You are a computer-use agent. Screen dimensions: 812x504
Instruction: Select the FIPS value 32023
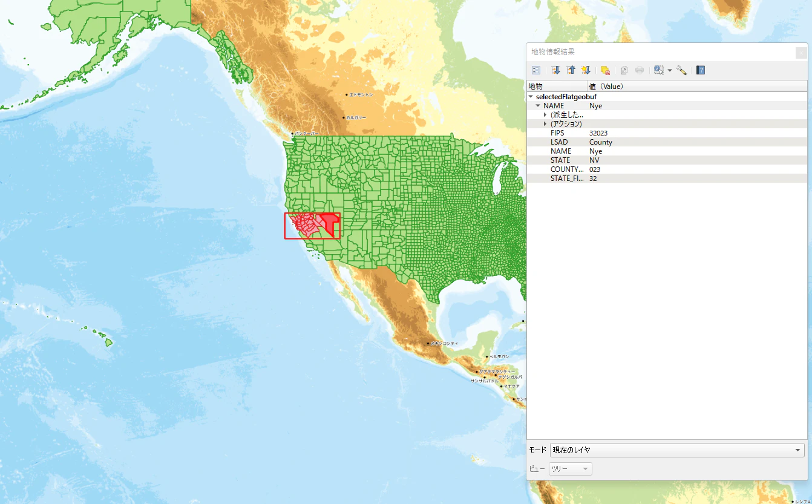click(x=598, y=133)
